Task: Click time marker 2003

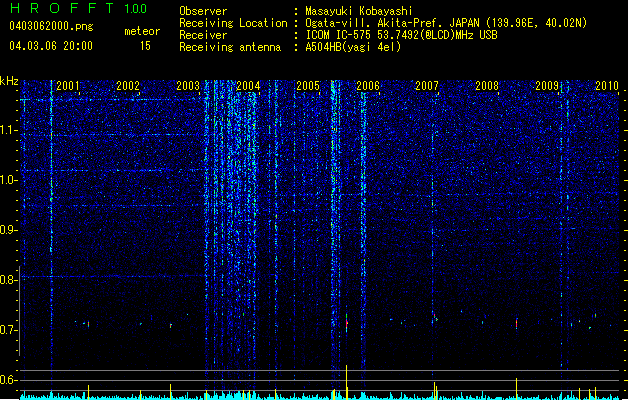Action: [x=188, y=85]
